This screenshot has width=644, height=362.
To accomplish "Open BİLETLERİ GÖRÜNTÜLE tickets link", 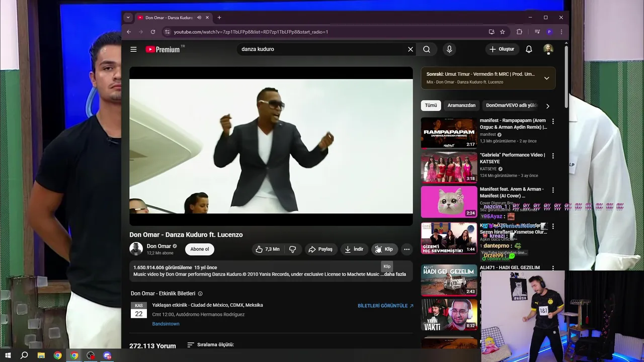I will [385, 306].
